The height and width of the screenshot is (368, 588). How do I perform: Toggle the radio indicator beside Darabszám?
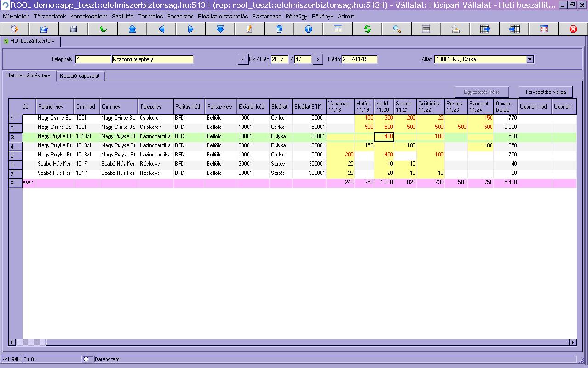(x=86, y=359)
